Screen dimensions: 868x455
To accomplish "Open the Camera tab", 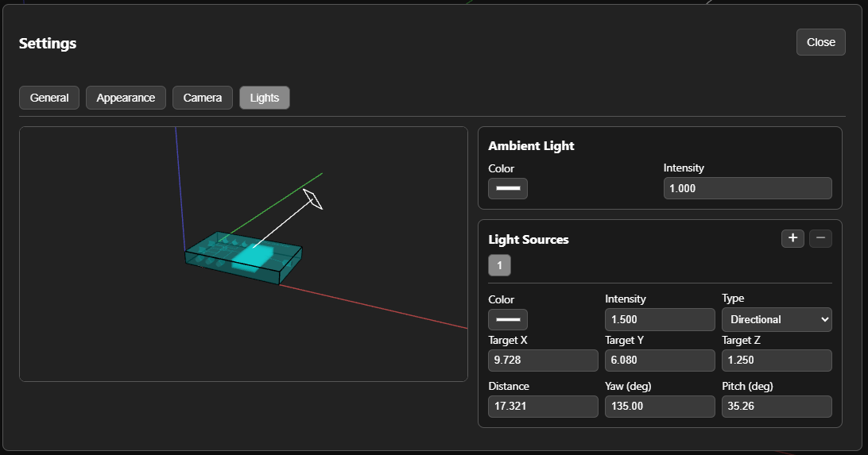I will 203,98.
